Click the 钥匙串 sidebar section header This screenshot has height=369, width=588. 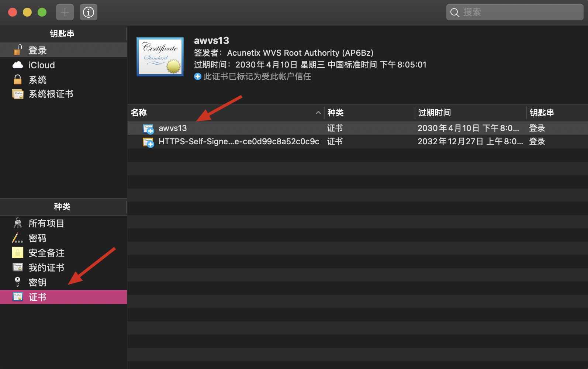(x=62, y=34)
